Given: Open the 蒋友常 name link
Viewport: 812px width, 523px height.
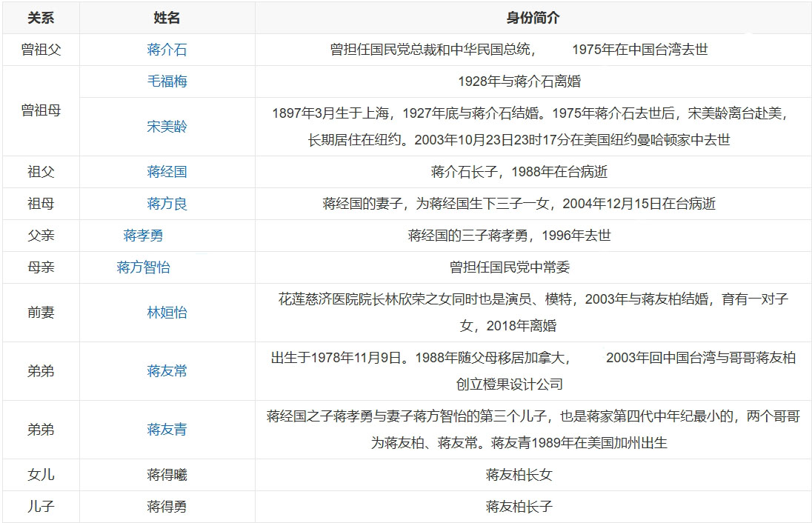Looking at the screenshot, I should pyautogui.click(x=167, y=371).
